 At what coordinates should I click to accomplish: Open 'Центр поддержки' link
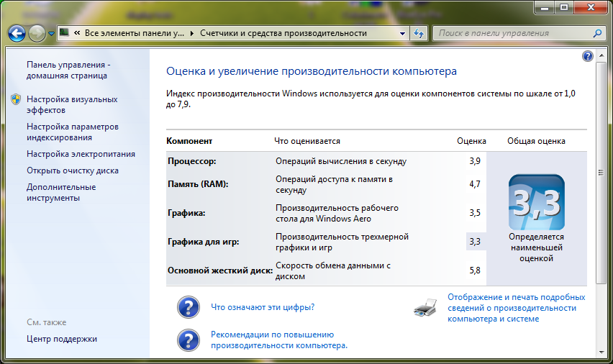coord(62,339)
